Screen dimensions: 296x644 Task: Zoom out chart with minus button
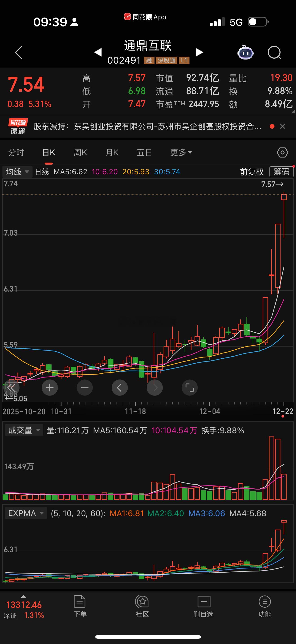pos(85,388)
